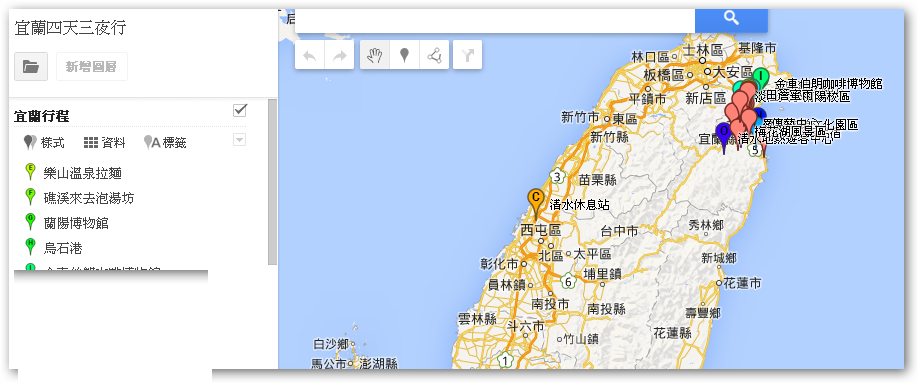The image size is (918, 383).
Task: Click the blue search magnifier button
Action: click(x=731, y=19)
